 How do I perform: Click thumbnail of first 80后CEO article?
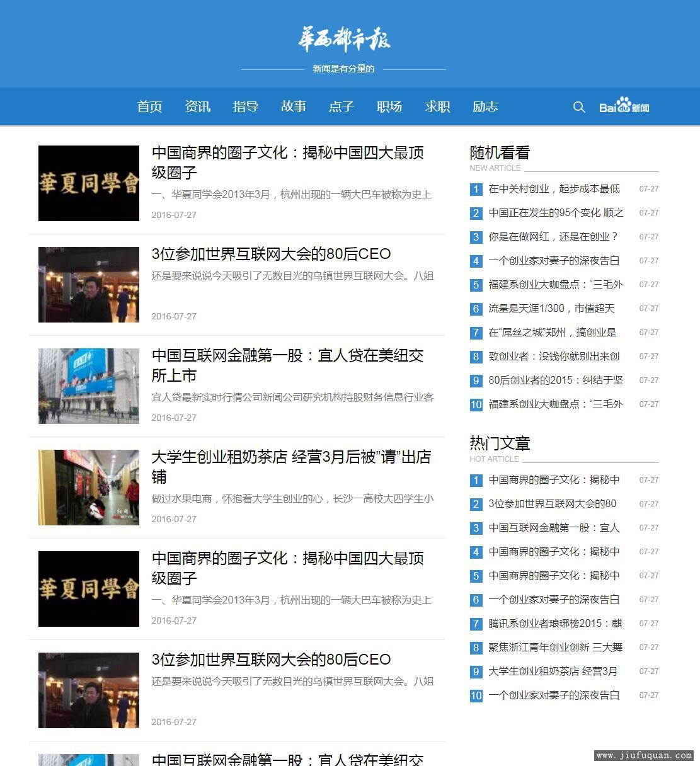point(89,285)
